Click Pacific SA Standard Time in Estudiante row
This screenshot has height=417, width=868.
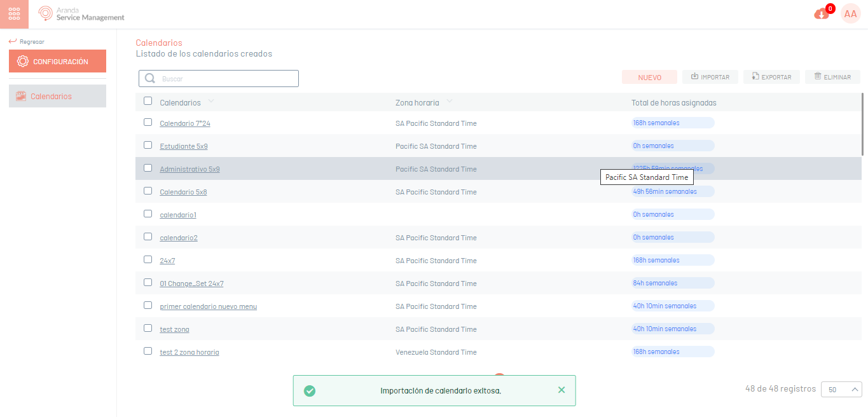click(x=436, y=146)
